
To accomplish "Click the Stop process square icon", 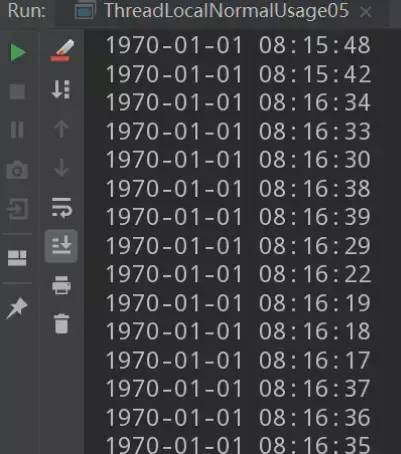I will [17, 91].
